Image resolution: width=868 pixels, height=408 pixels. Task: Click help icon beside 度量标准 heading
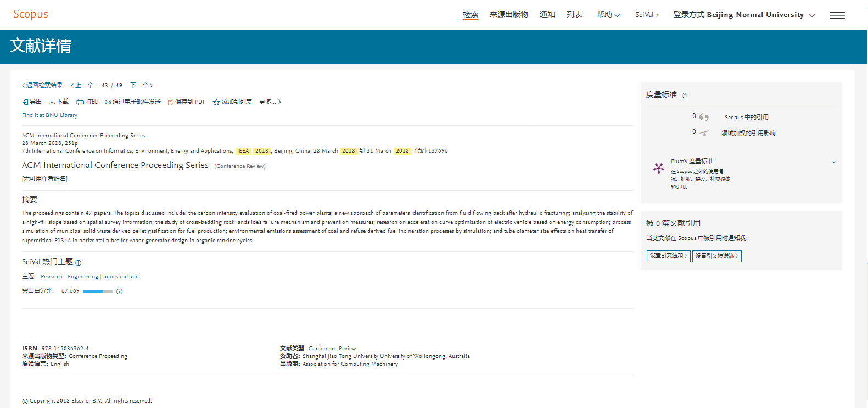pos(685,96)
